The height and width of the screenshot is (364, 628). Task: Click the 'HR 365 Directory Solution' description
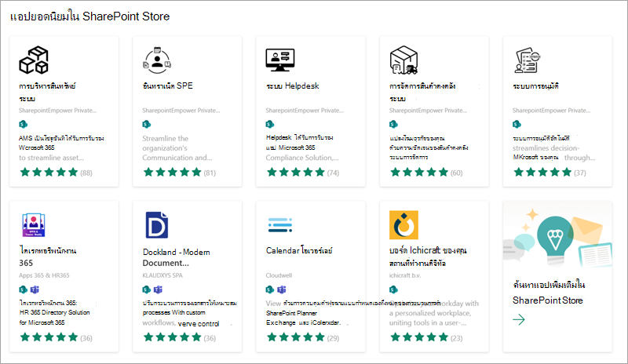point(54,312)
